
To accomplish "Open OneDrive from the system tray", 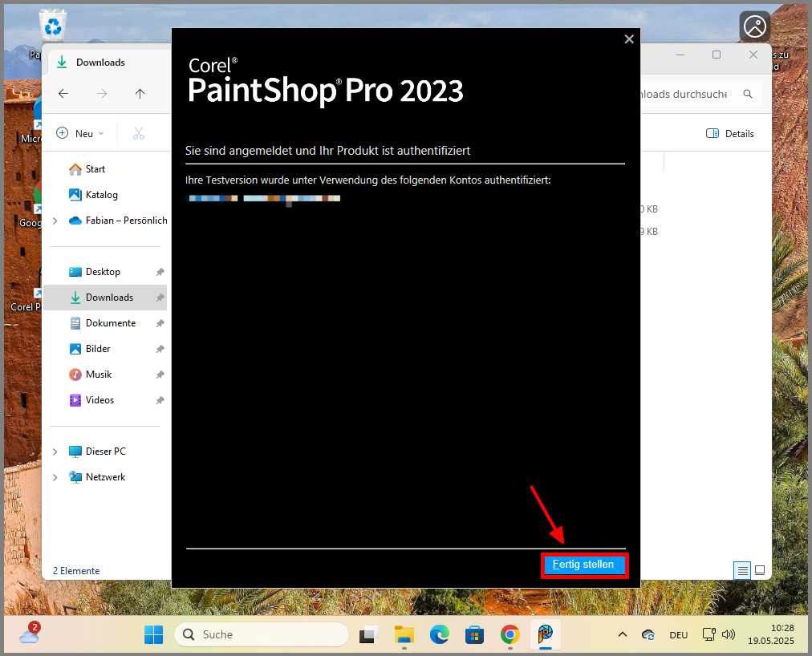I will 648,634.
